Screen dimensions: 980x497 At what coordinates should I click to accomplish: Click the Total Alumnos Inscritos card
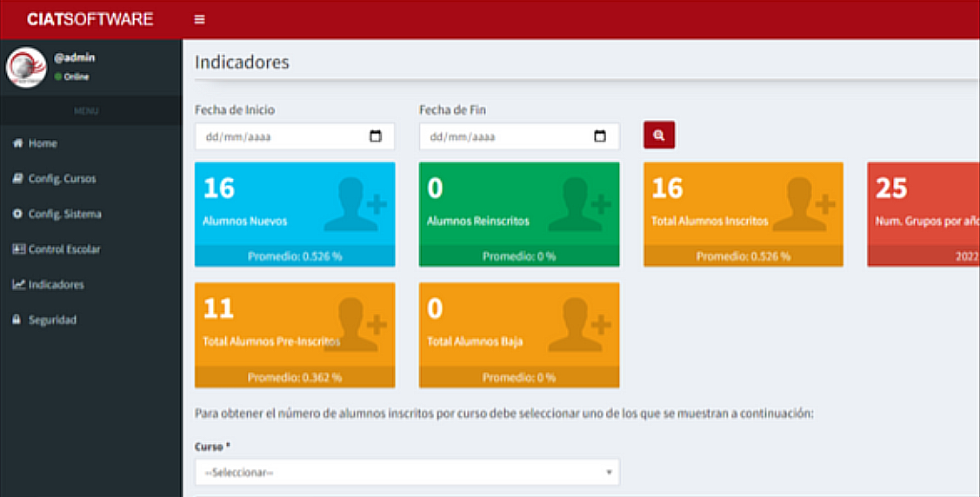click(x=743, y=214)
